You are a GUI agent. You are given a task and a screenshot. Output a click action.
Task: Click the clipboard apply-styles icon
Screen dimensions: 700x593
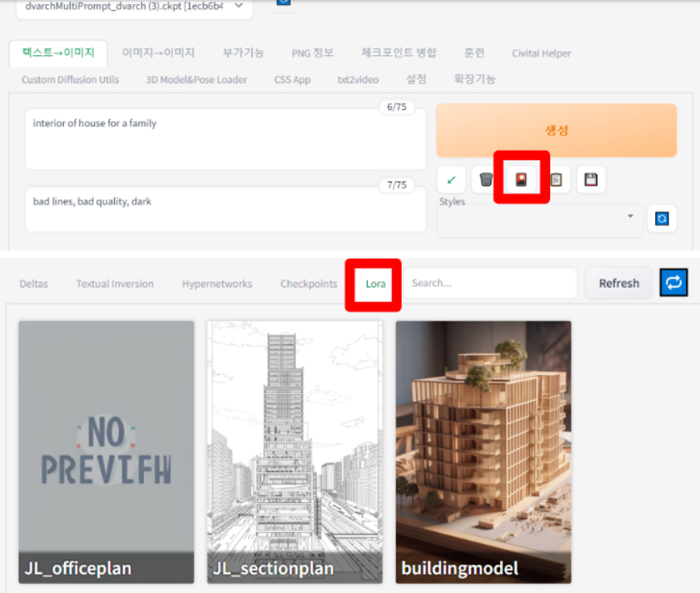tap(556, 179)
